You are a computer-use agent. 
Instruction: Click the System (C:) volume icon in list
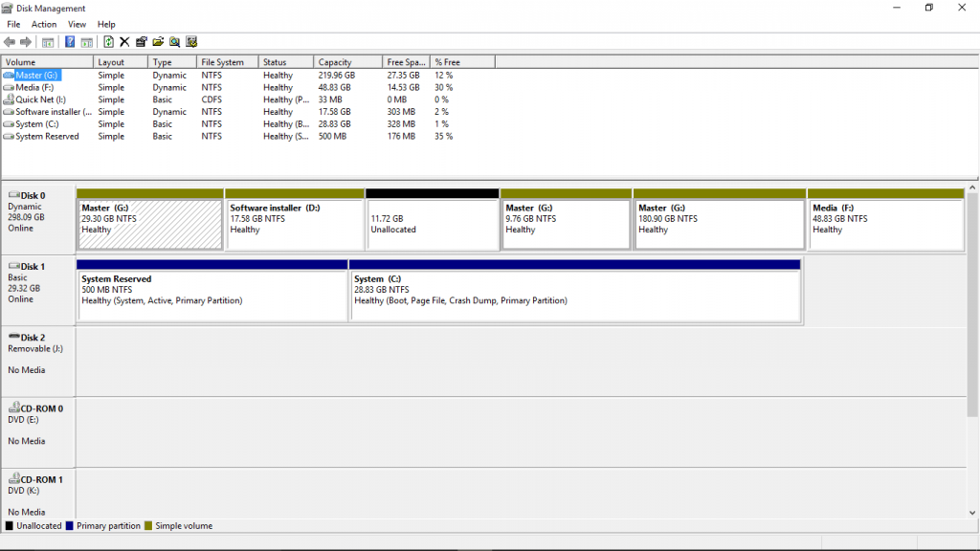(9, 124)
